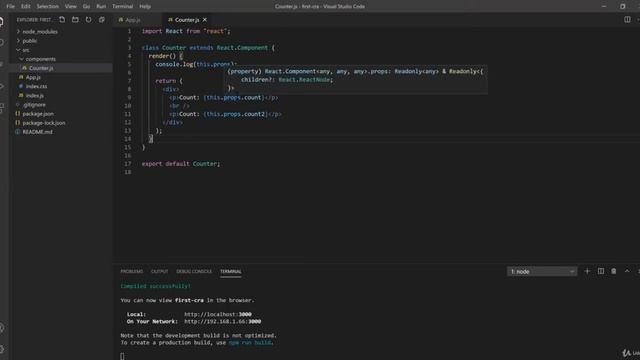Open the Explorer activity bar icon

point(2,21)
